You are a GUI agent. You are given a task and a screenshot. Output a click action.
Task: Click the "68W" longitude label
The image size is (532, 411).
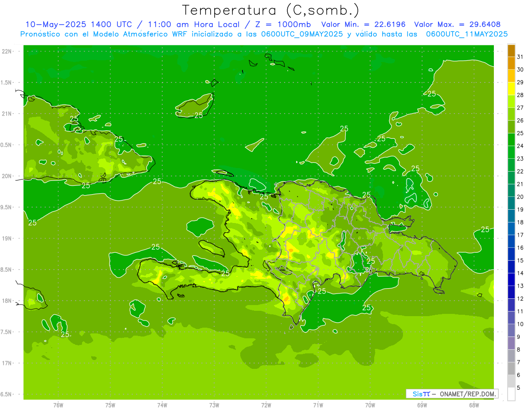[474, 405]
